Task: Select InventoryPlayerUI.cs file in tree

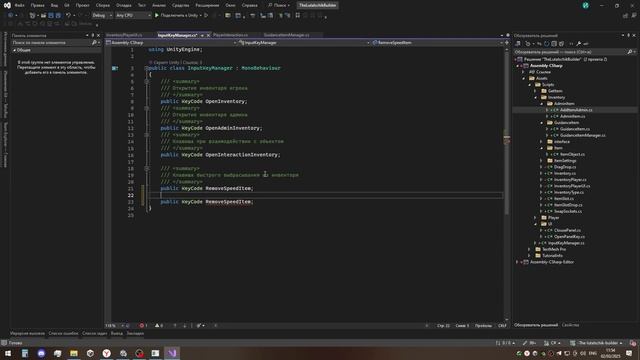Action: pos(572,186)
